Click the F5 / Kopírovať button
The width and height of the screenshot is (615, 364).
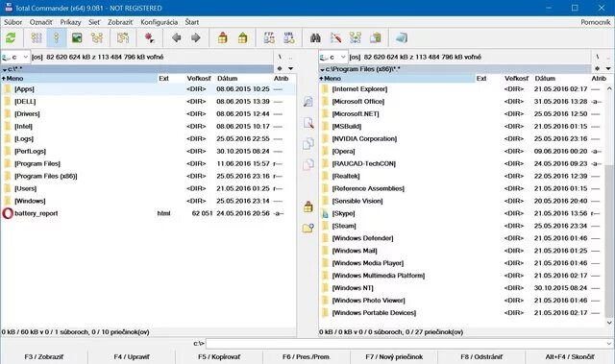click(219, 357)
